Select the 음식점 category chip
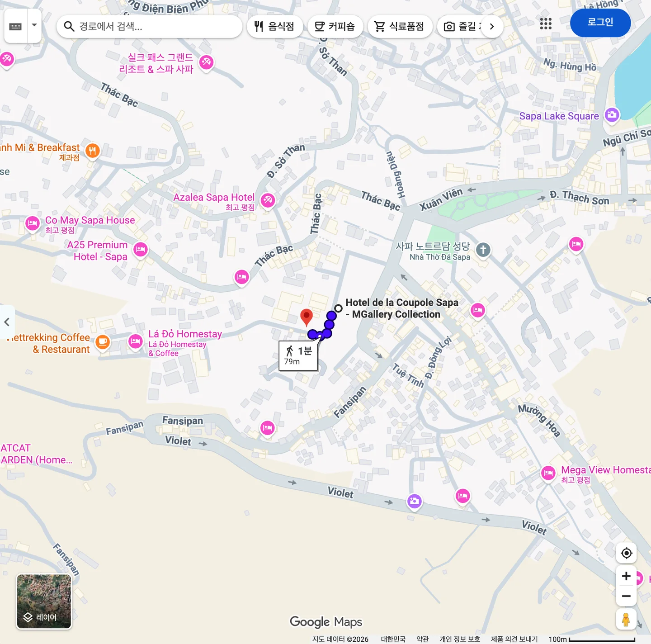This screenshot has width=651, height=644. (x=274, y=26)
